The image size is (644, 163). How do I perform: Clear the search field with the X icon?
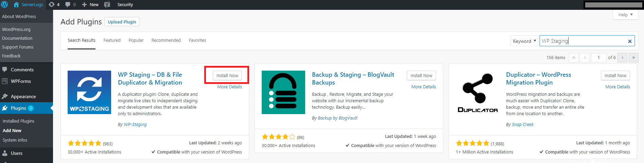coord(630,41)
